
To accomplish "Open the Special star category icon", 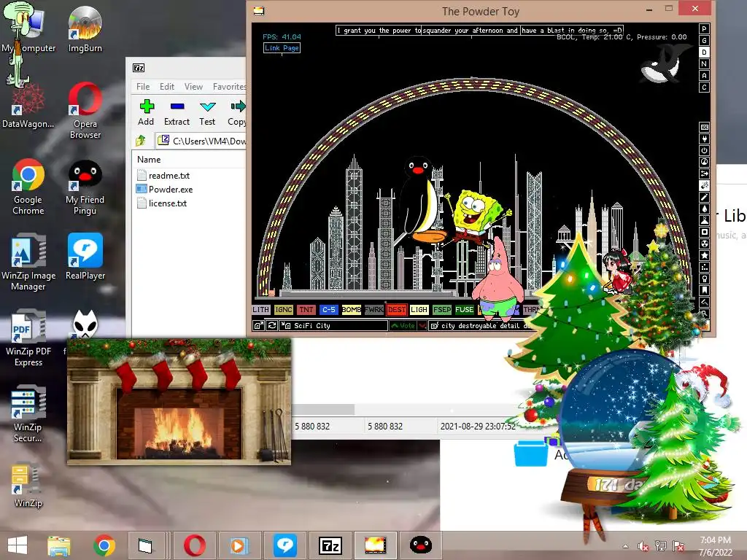I will point(704,255).
